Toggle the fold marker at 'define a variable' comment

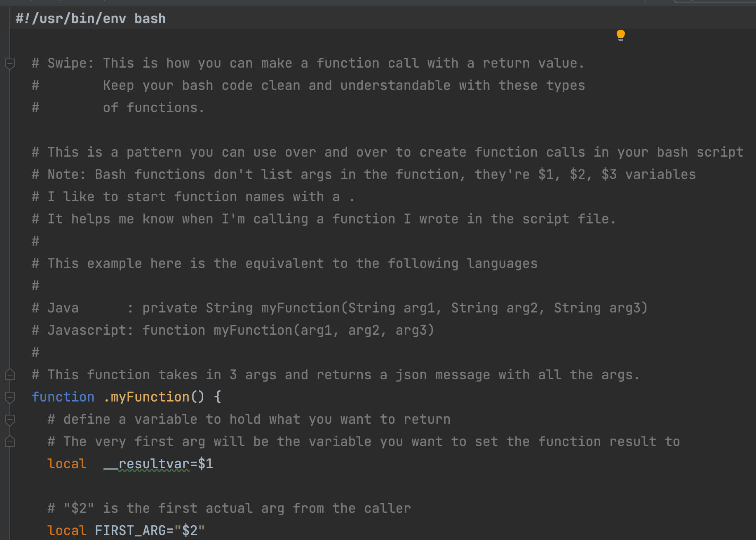pyautogui.click(x=10, y=419)
